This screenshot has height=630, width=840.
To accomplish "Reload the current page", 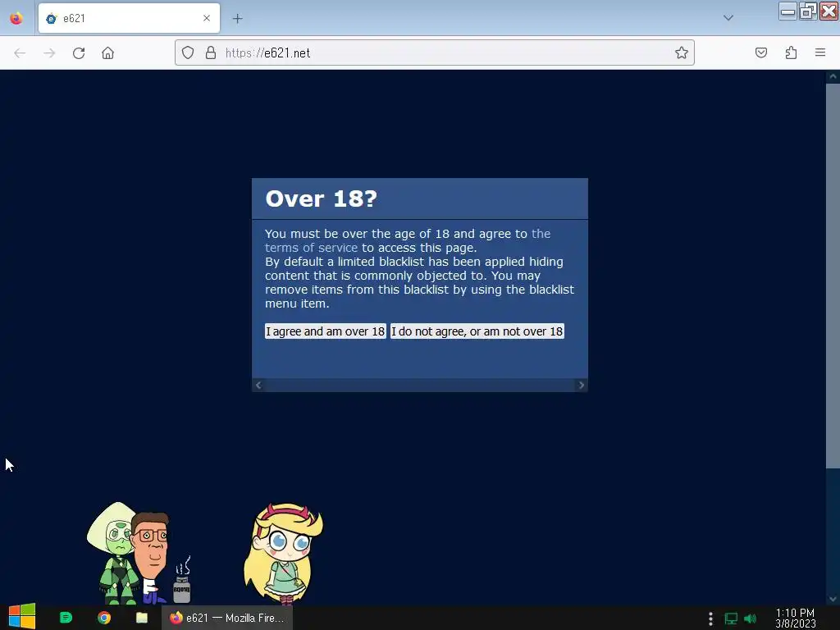I will point(79,53).
